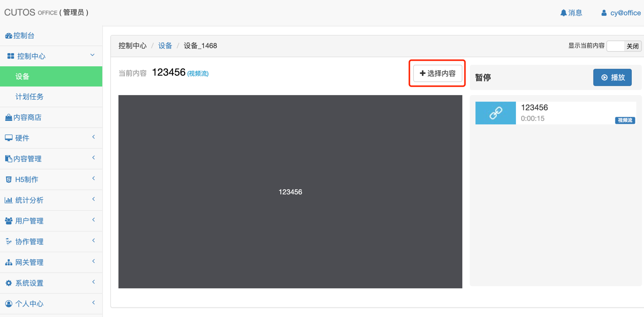Viewport: 644px width, 317px height.
Task: Click the CUTOS OFFICE logo text
Action: (x=31, y=13)
